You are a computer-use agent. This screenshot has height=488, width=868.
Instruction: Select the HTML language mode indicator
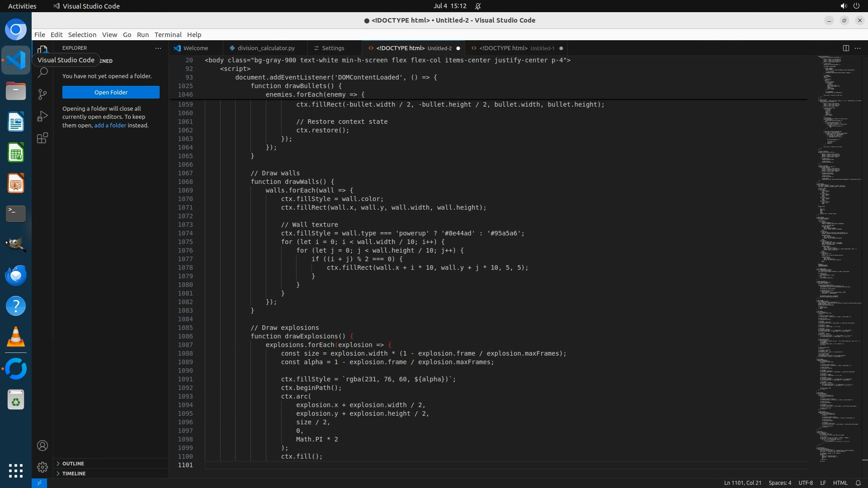pos(840,483)
